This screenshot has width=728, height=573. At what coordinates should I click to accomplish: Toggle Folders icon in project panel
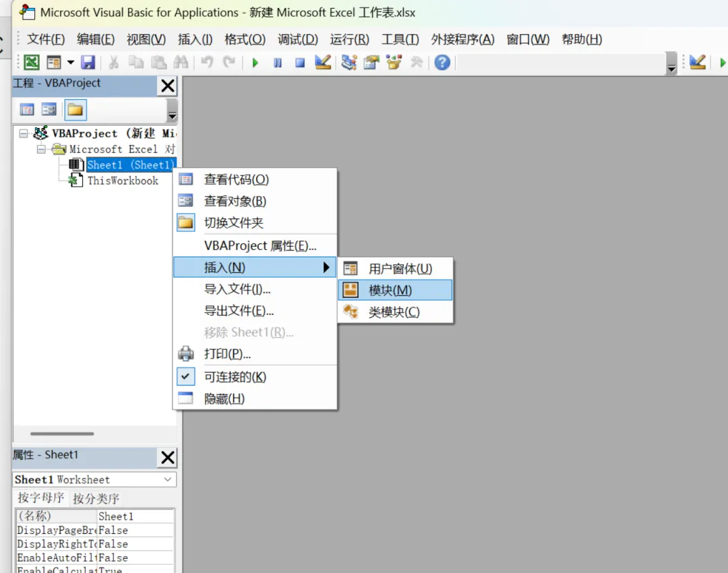click(x=75, y=110)
